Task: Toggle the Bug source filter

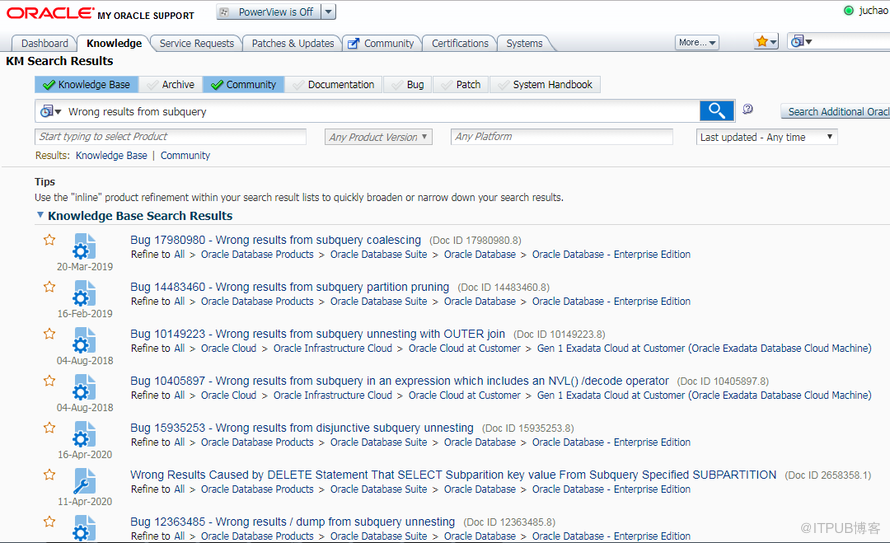Action: (408, 85)
